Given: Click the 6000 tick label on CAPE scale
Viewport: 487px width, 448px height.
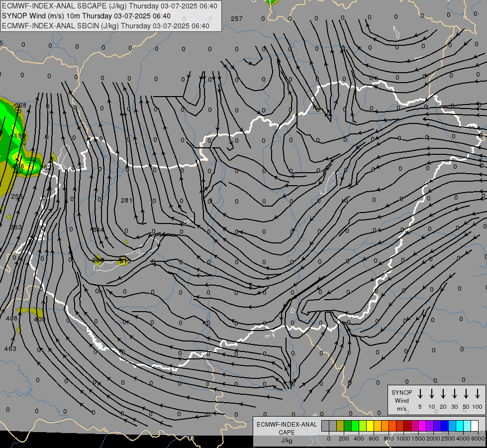Looking at the screenshot, I should (x=478, y=439).
